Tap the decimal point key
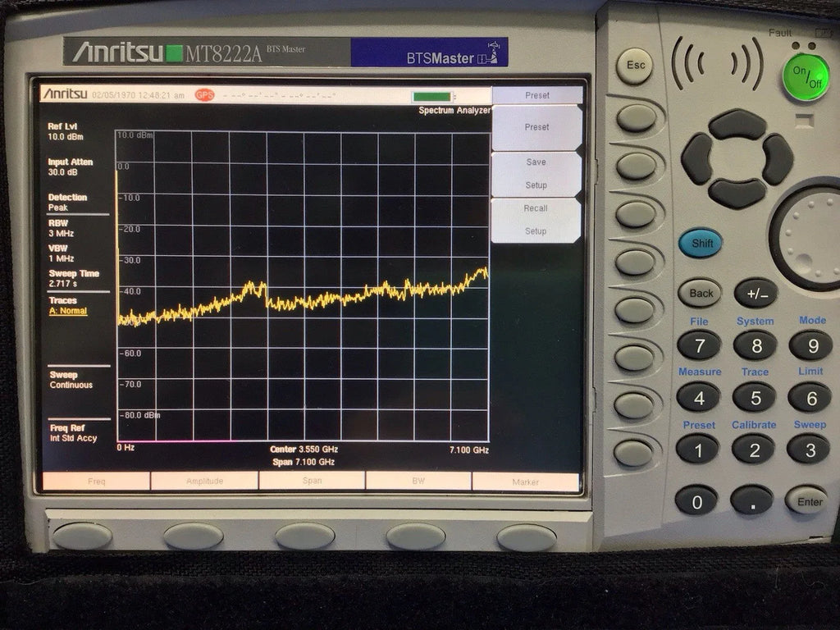 tap(752, 501)
